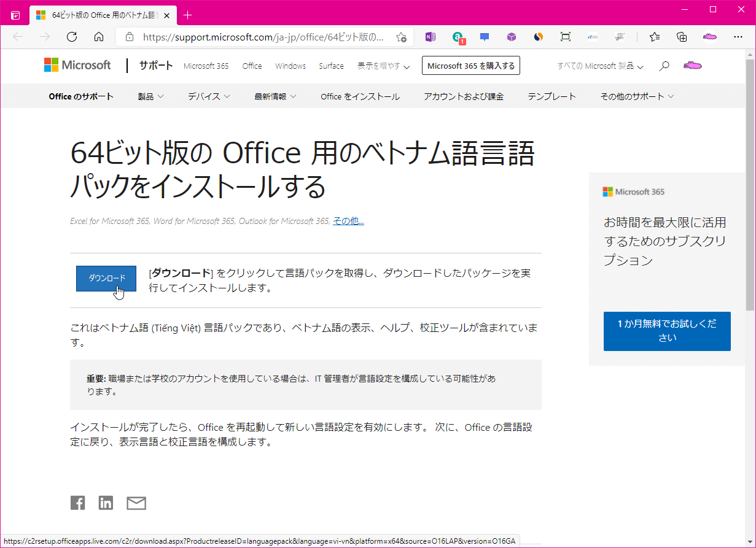The height and width of the screenshot is (548, 756).
Task: Open the その他のサポート dropdown
Action: (637, 96)
